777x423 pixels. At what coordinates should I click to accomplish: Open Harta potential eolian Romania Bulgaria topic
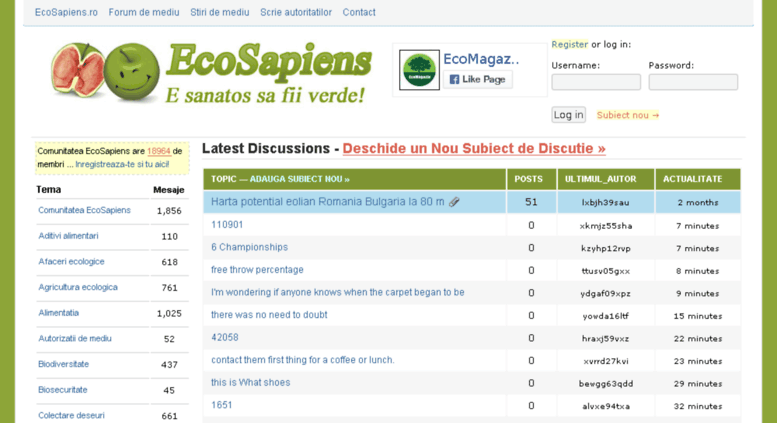coord(328,202)
